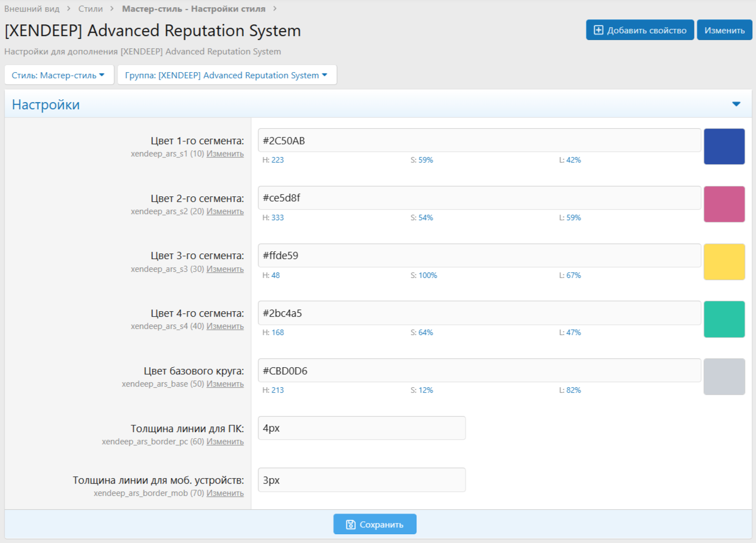This screenshot has width=756, height=543.
Task: Click the Изменить button in the header
Action: pos(724,31)
